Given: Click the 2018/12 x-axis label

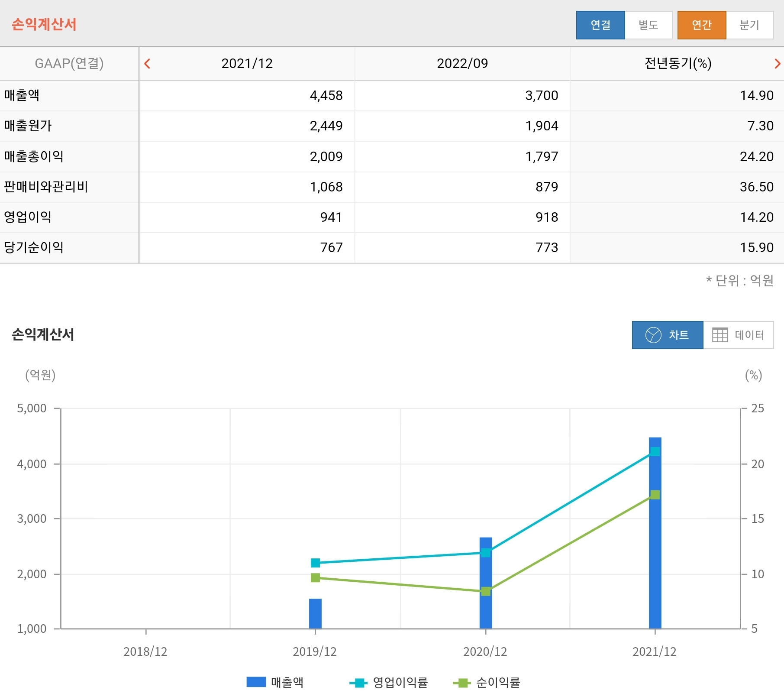Looking at the screenshot, I should click(x=145, y=651).
